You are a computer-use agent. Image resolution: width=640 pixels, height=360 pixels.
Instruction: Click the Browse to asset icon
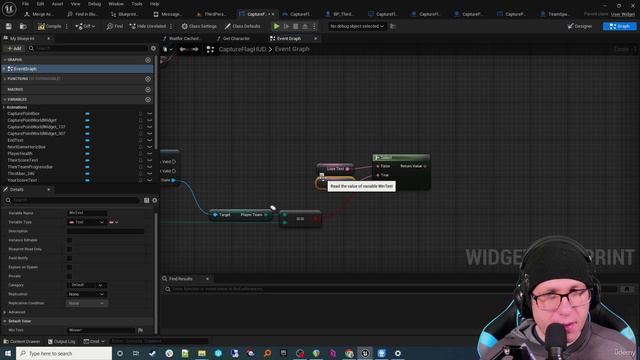[23, 26]
